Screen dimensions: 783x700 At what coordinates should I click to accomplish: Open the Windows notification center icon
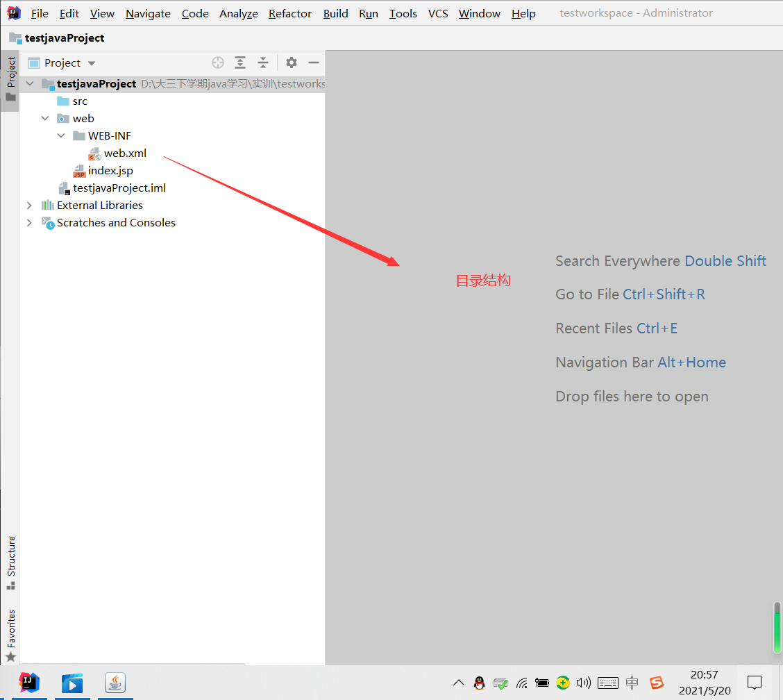coord(754,683)
